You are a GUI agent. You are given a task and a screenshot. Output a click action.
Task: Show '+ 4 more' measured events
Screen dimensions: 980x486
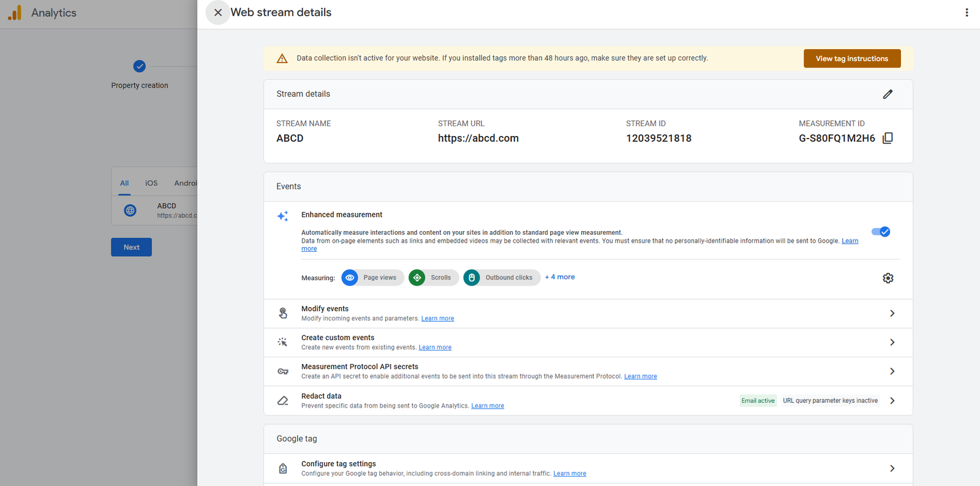click(560, 277)
